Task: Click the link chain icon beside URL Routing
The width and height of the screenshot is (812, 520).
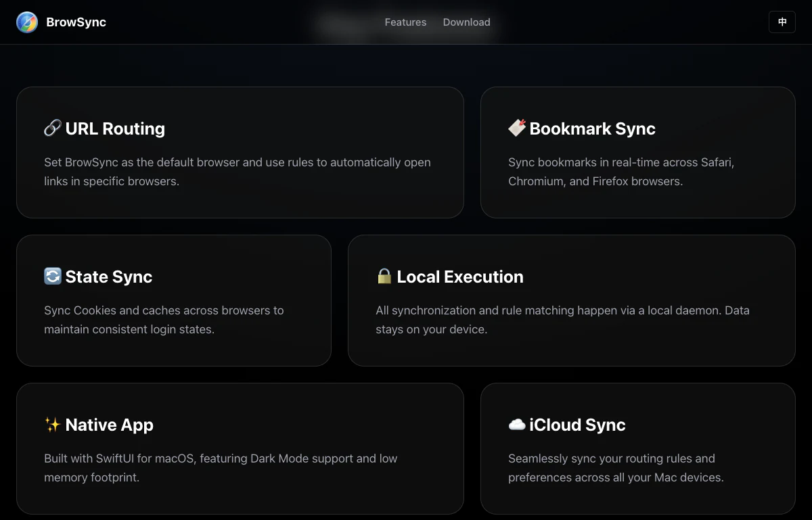Action: click(x=53, y=128)
